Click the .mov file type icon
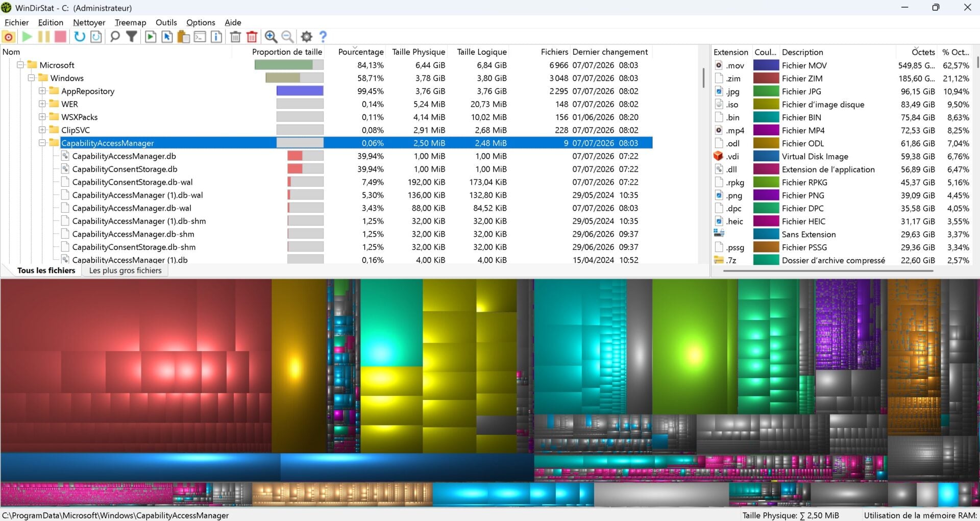The image size is (980, 521). coord(719,65)
